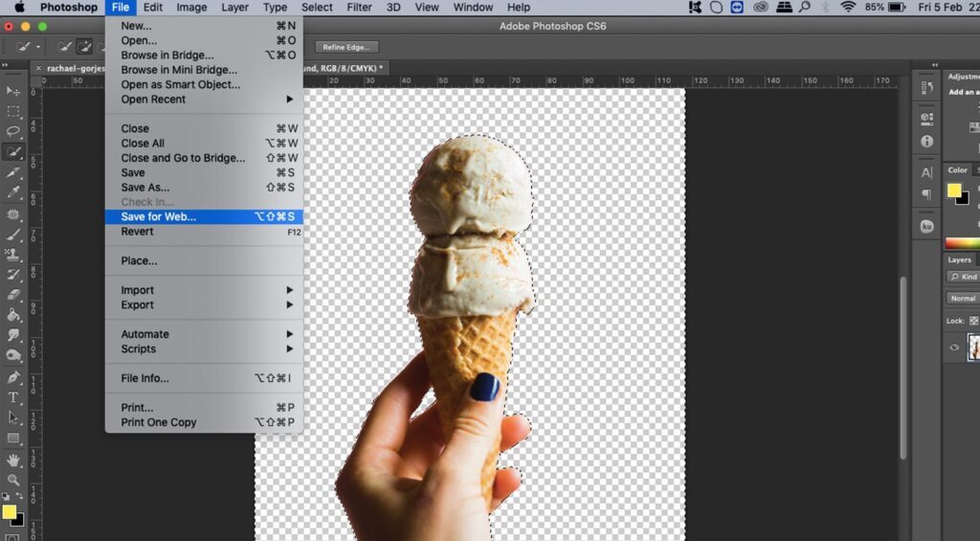Choose the Pen tool in the toolbox
This screenshot has height=541, width=980.
(x=13, y=377)
